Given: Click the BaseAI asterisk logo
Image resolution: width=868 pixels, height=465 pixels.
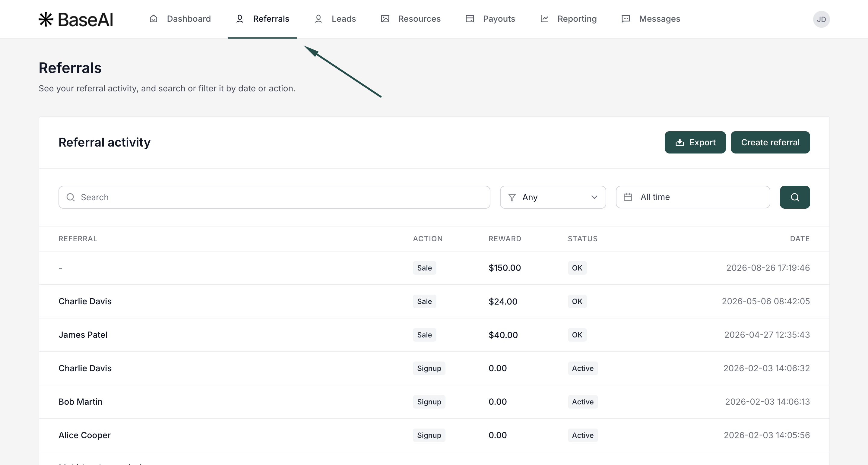Looking at the screenshot, I should tap(46, 19).
